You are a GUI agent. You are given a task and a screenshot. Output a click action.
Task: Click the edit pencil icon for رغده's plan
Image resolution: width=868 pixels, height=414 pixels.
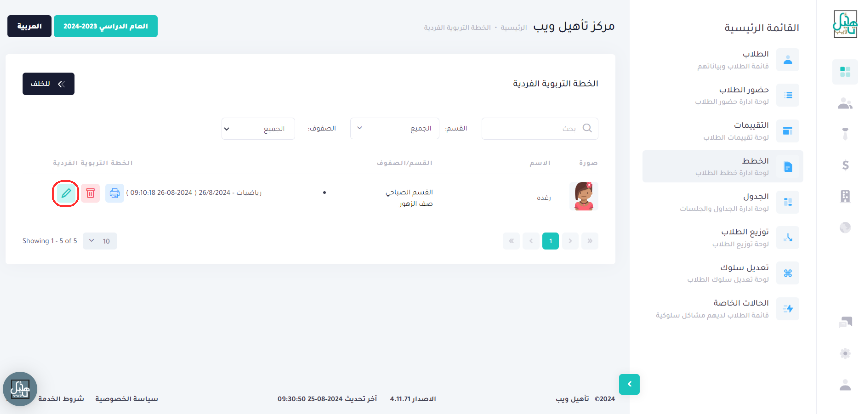(x=66, y=193)
